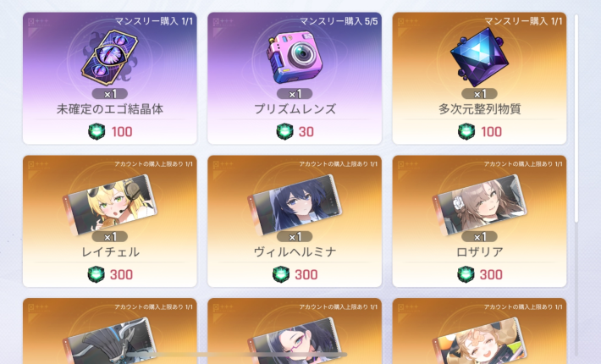
Task: Click the currency gem on the レイチェル price
Action: 96,275
